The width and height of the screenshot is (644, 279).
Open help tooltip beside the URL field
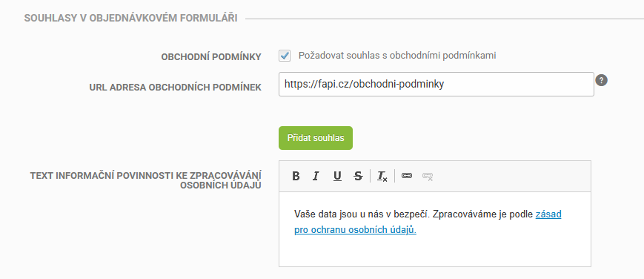pyautogui.click(x=602, y=80)
